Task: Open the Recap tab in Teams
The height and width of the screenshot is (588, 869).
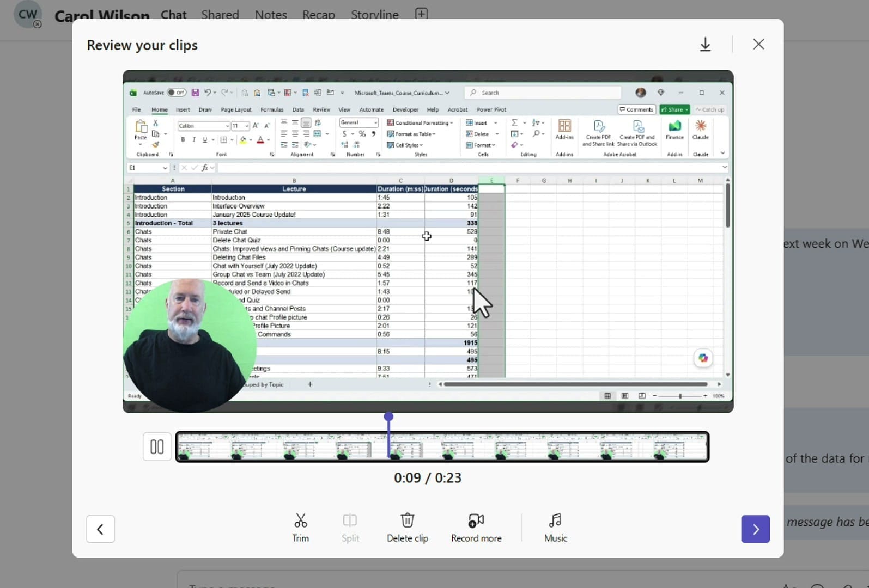Action: tap(319, 15)
